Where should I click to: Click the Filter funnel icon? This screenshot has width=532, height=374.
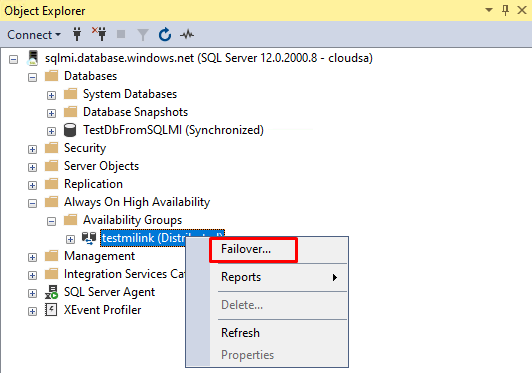pyautogui.click(x=143, y=35)
